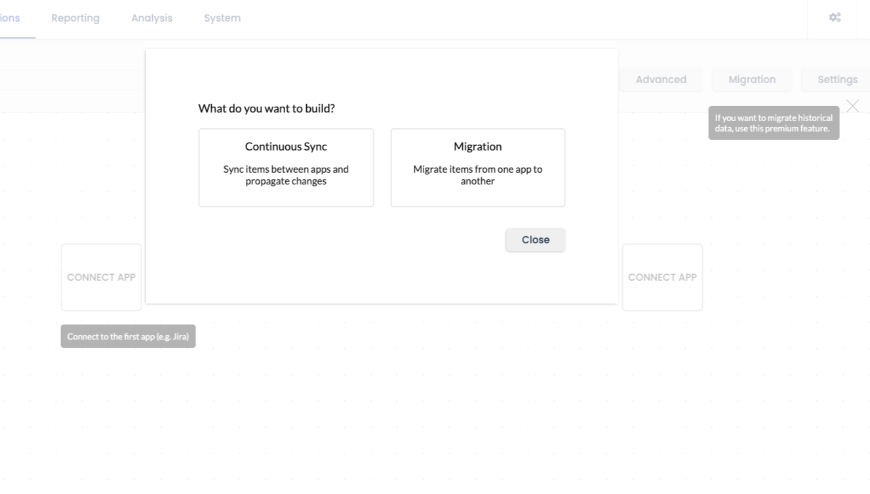Click 'Sync items between apps' description text
The image size is (870, 494).
click(x=286, y=175)
